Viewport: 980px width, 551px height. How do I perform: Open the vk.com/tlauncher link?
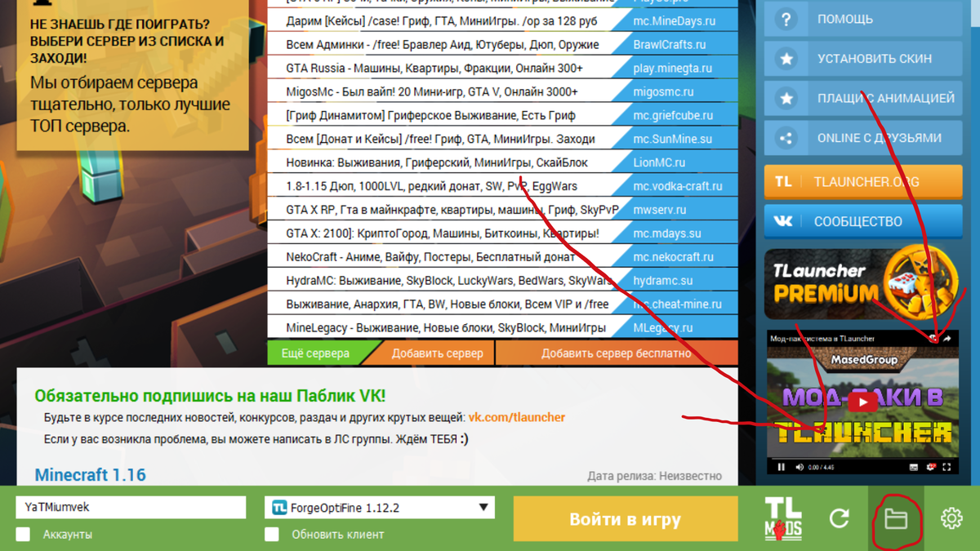[x=517, y=417]
